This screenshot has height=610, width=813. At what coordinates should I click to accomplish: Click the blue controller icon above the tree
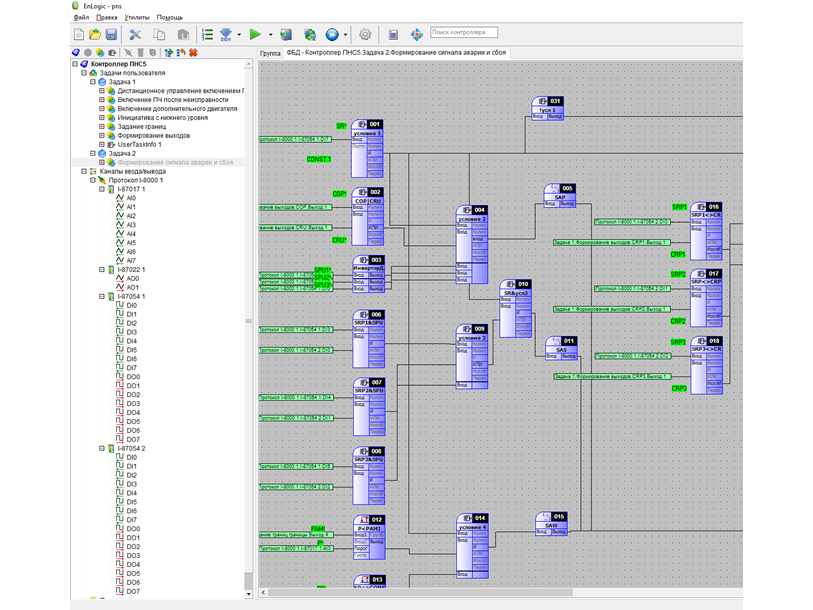pyautogui.click(x=76, y=52)
